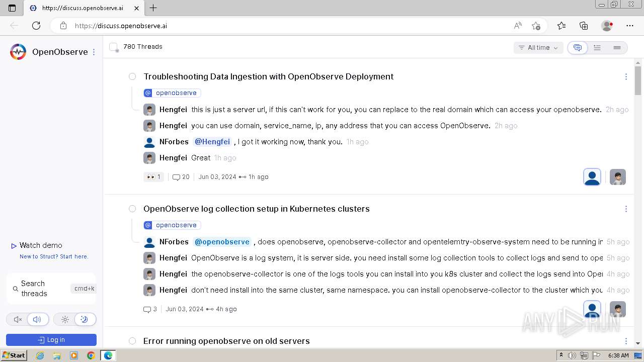Open options menu for Troubleshooting Data Ingestion thread
This screenshot has width=644, height=362.
tap(626, 77)
